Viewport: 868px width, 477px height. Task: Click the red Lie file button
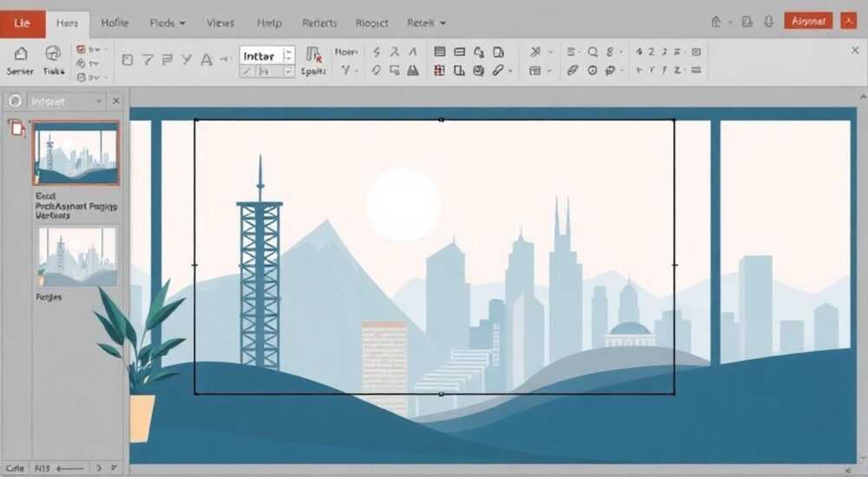click(23, 23)
